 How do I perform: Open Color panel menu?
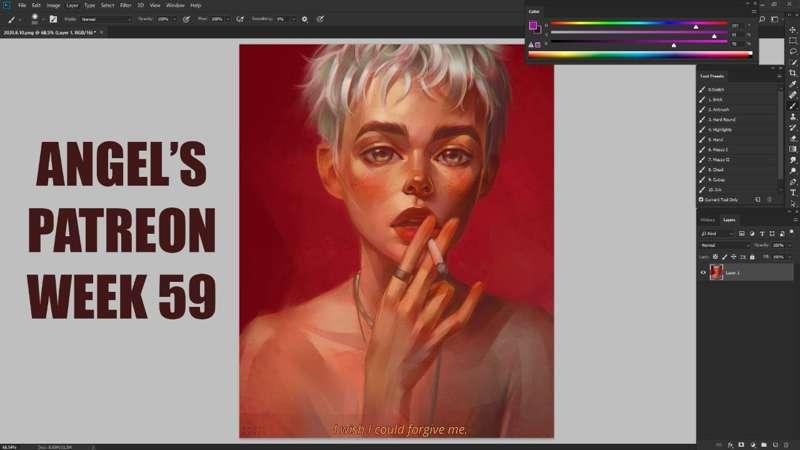(754, 11)
